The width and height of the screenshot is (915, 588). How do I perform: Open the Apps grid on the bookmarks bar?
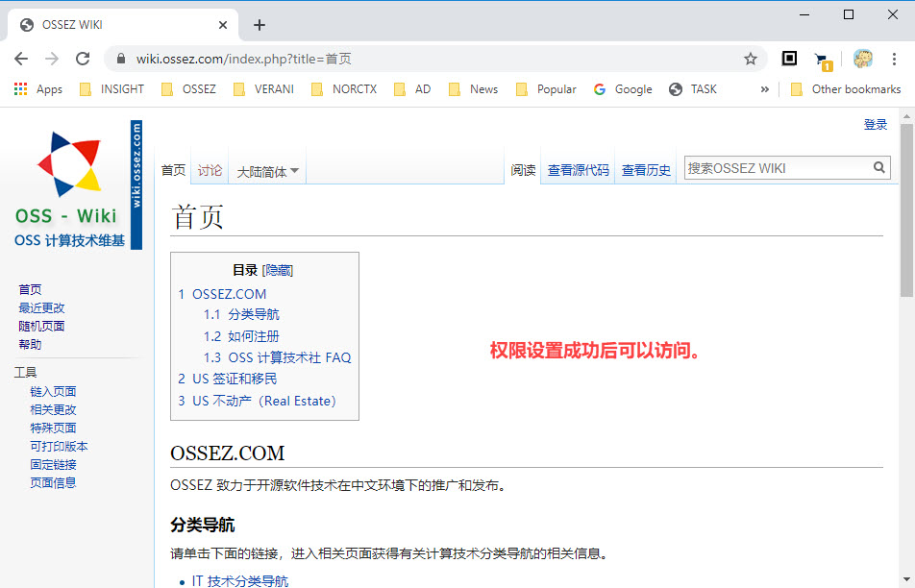tap(19, 88)
